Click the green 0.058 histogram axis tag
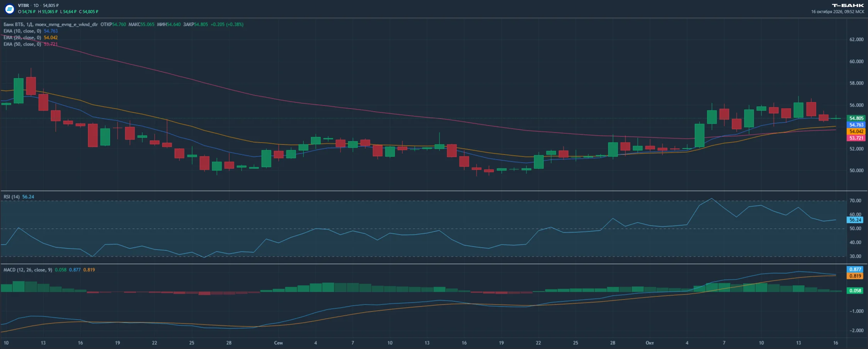This screenshot has width=868, height=349. (855, 291)
